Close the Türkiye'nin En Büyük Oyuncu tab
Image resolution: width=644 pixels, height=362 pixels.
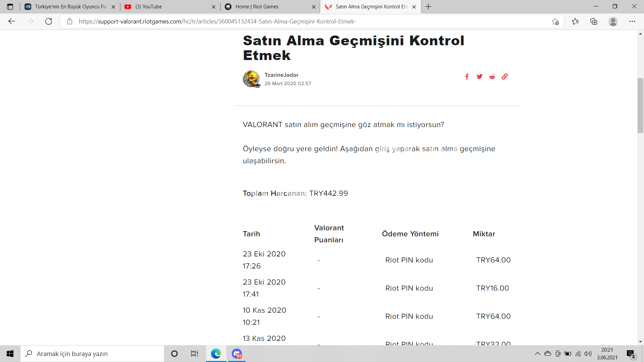click(113, 7)
